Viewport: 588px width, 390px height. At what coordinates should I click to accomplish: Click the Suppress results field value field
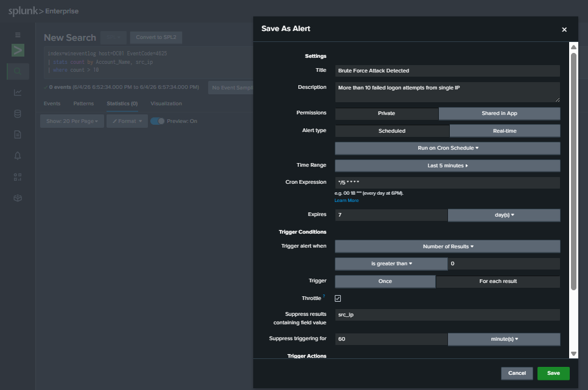point(447,315)
